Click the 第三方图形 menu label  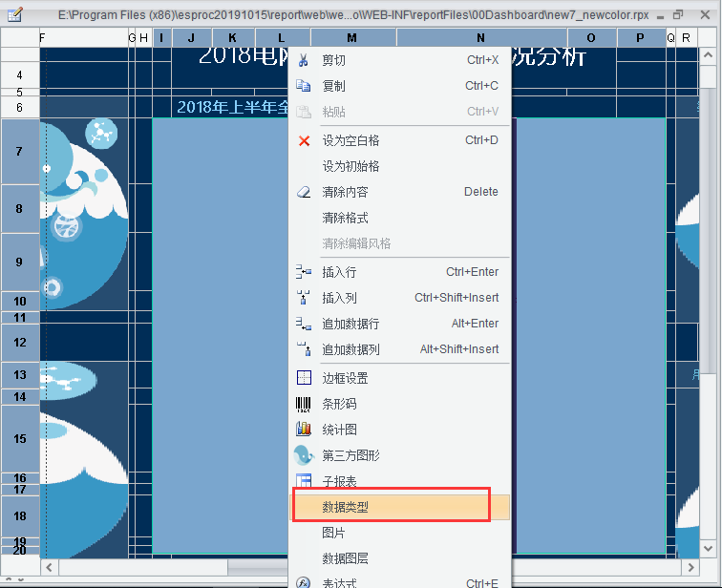(350, 455)
